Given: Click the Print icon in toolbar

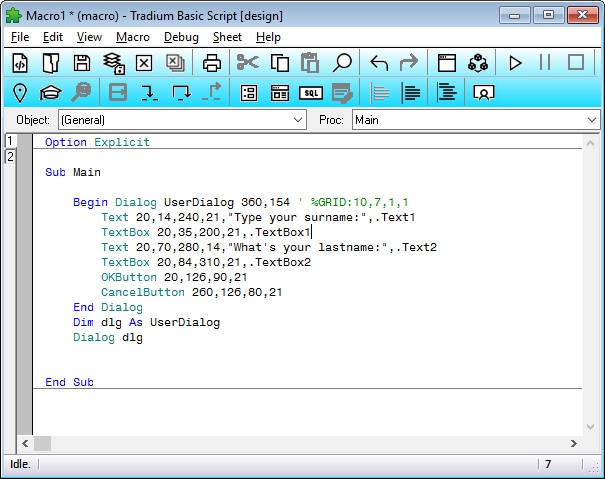Looking at the screenshot, I should tap(212, 63).
